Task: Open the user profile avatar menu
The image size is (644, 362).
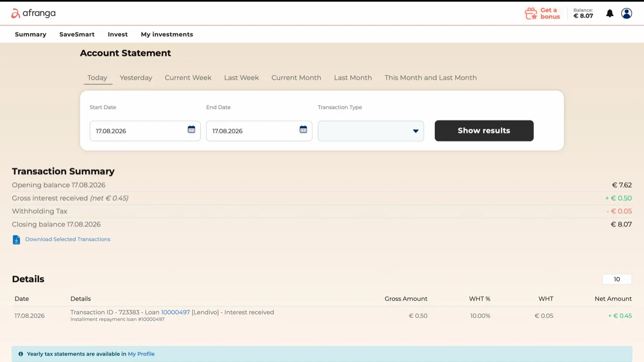Action: 626,14
